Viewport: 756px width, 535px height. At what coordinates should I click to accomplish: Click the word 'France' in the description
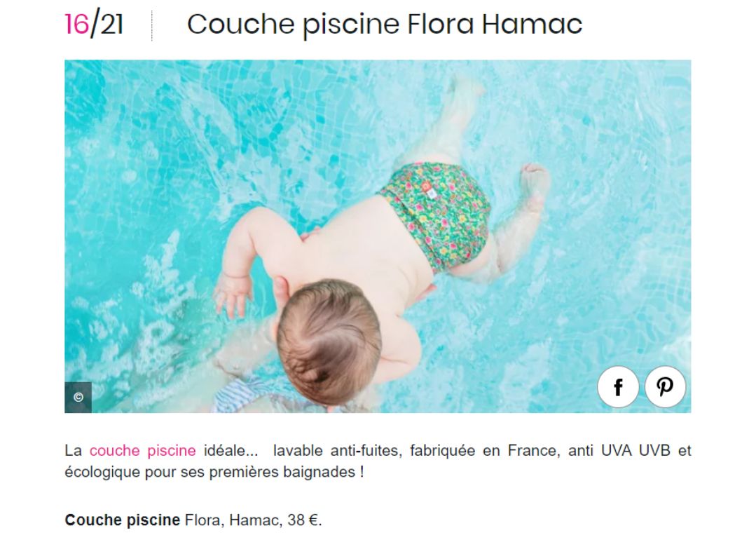click(532, 451)
